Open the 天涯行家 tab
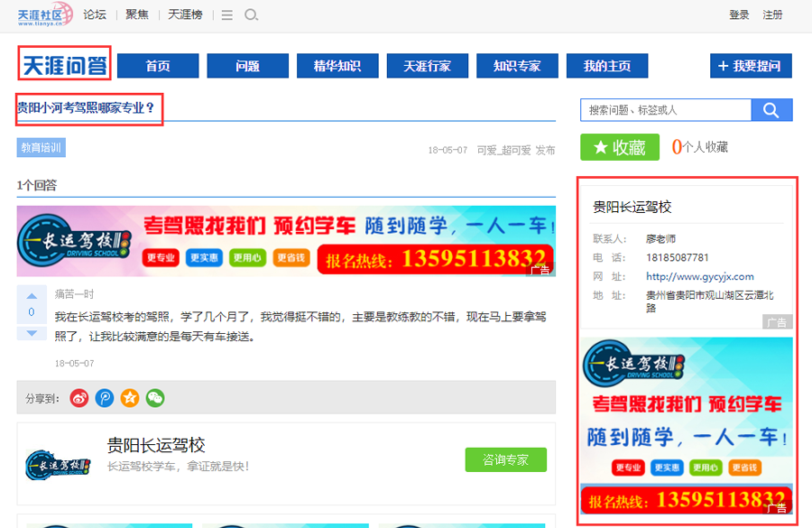Screen dimensions: 812x528 coord(428,66)
